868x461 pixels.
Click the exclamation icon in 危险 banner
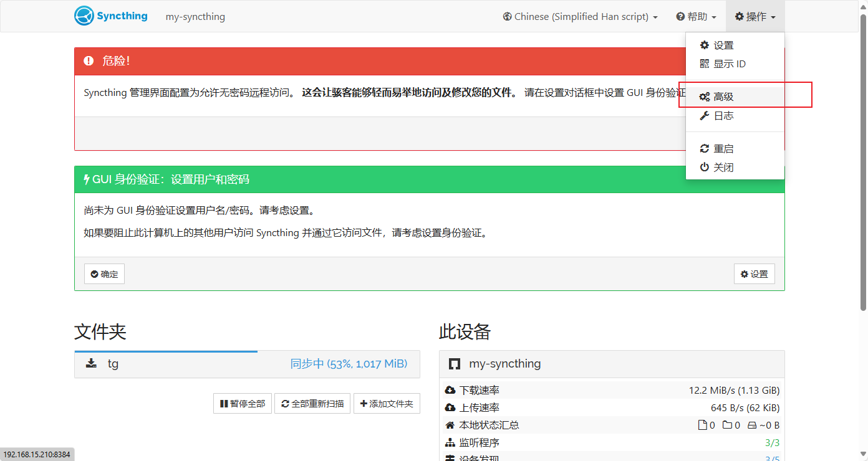89,61
